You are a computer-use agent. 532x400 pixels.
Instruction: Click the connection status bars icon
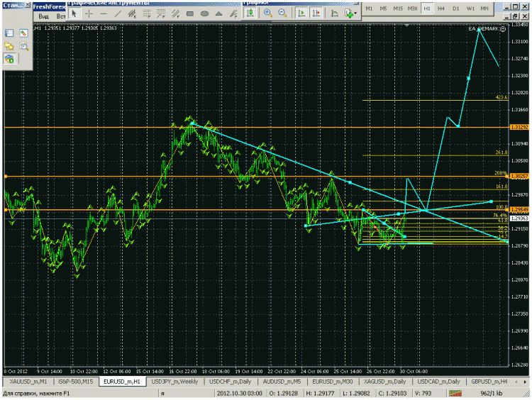tap(455, 393)
